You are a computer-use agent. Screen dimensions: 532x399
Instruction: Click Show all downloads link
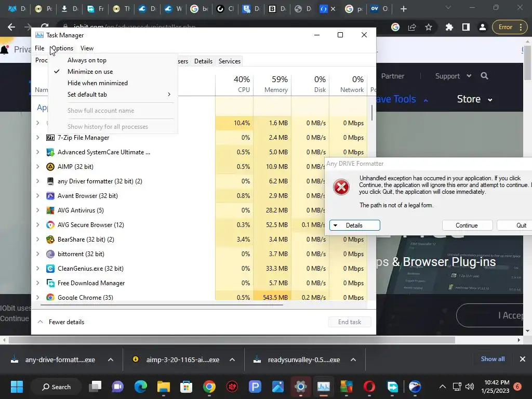[493, 359]
